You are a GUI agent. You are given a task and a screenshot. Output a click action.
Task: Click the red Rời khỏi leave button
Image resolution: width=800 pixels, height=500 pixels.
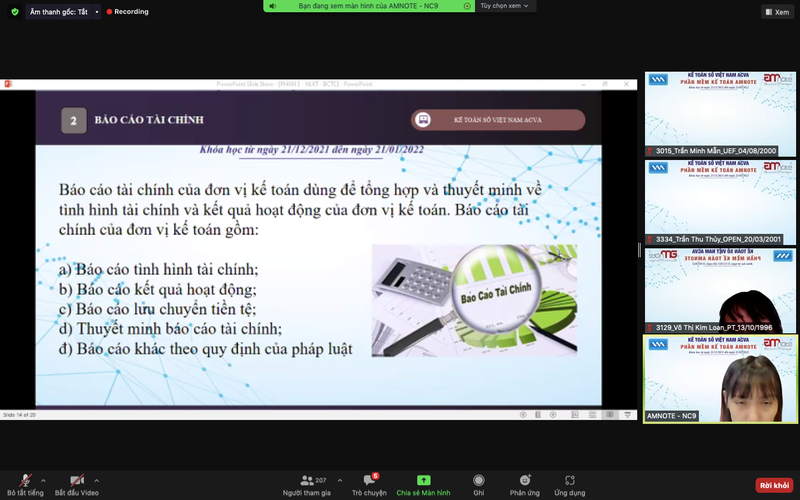coord(774,485)
